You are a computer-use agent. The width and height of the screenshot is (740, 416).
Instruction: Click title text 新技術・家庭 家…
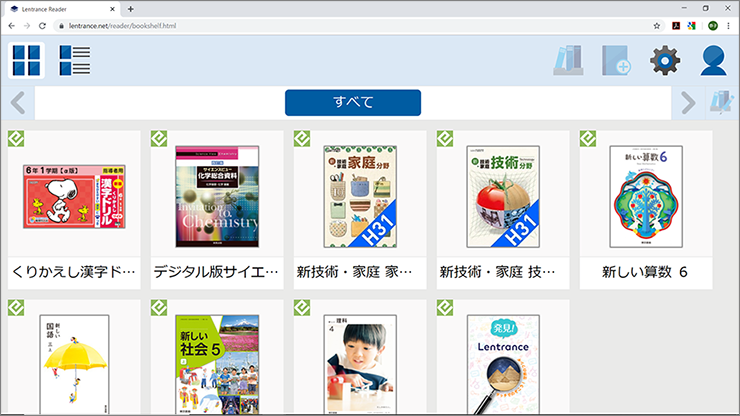tap(354, 272)
